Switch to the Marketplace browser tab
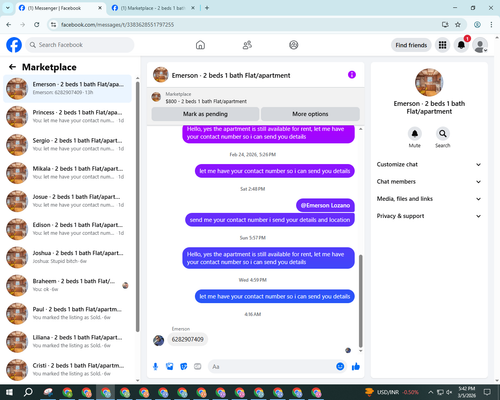The height and width of the screenshot is (400, 500). pyautogui.click(x=153, y=8)
